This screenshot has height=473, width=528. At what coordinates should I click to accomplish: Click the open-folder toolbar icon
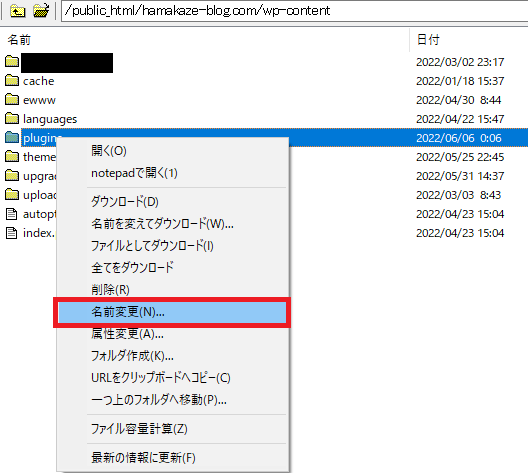pos(41,11)
